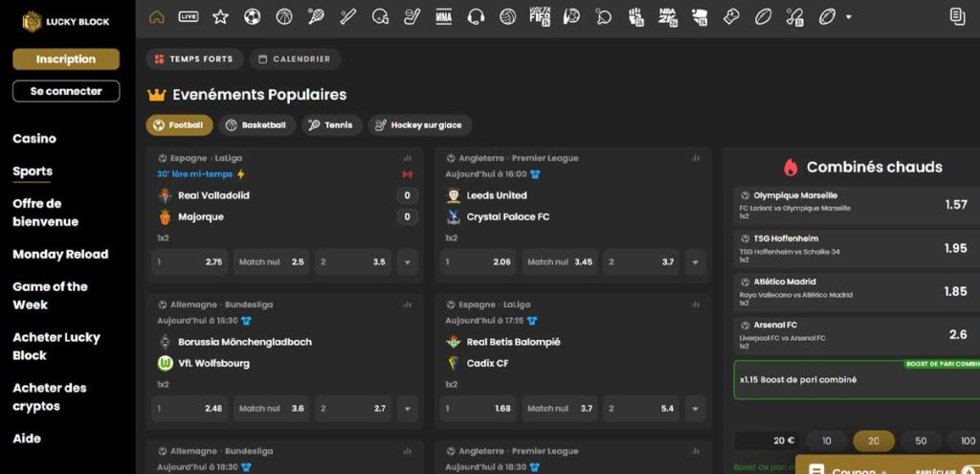Open Offre de bienvenue in sidebar

click(46, 213)
